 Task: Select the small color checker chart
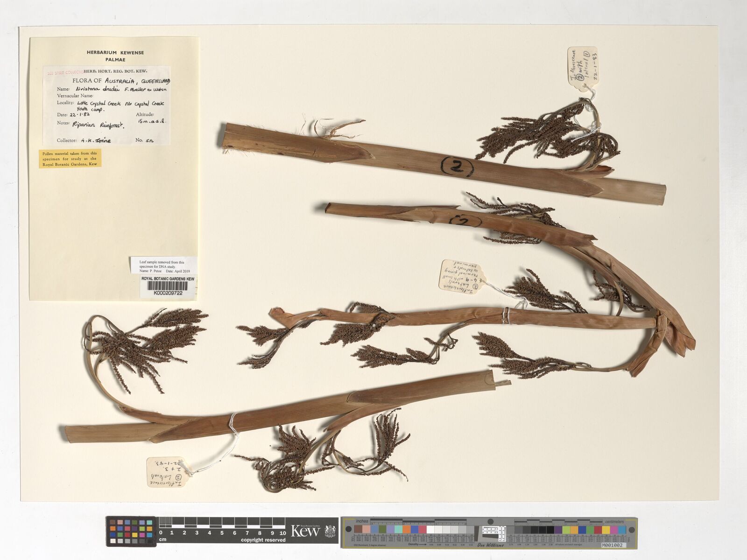tap(131, 532)
